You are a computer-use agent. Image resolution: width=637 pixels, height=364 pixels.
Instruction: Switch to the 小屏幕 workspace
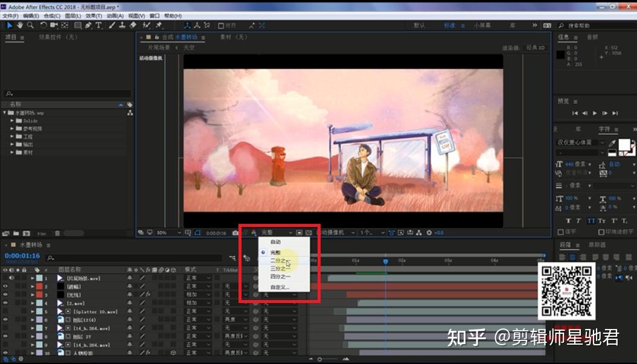tap(482, 25)
